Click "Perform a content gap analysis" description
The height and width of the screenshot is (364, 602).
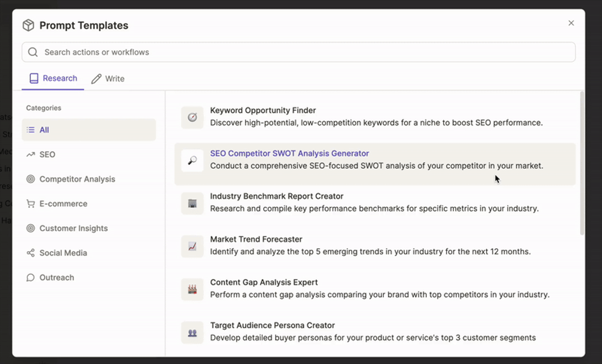tap(380, 295)
